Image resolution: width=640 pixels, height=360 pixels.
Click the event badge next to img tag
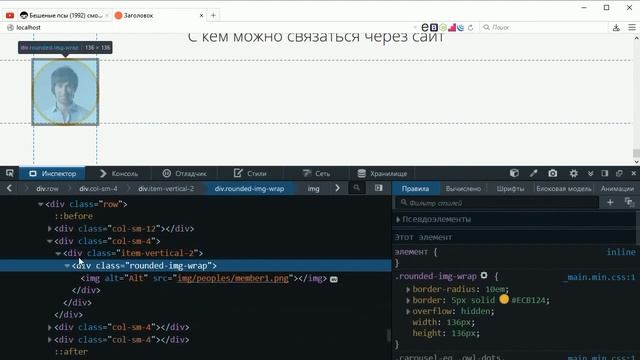coord(334,279)
